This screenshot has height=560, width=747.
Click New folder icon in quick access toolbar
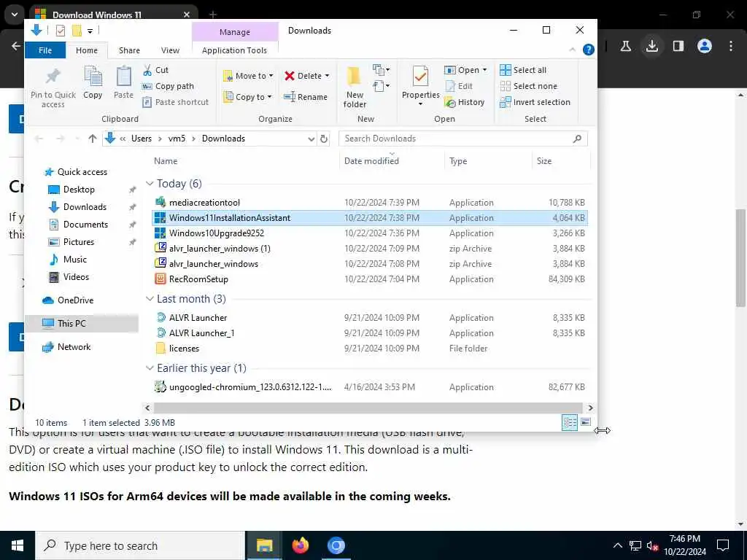coord(77,31)
